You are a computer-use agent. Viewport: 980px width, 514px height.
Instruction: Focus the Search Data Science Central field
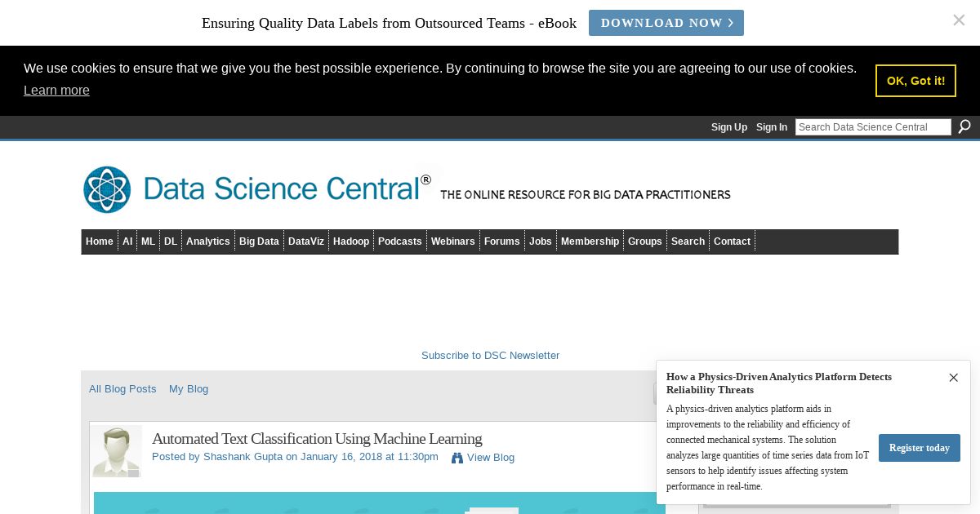[873, 126]
